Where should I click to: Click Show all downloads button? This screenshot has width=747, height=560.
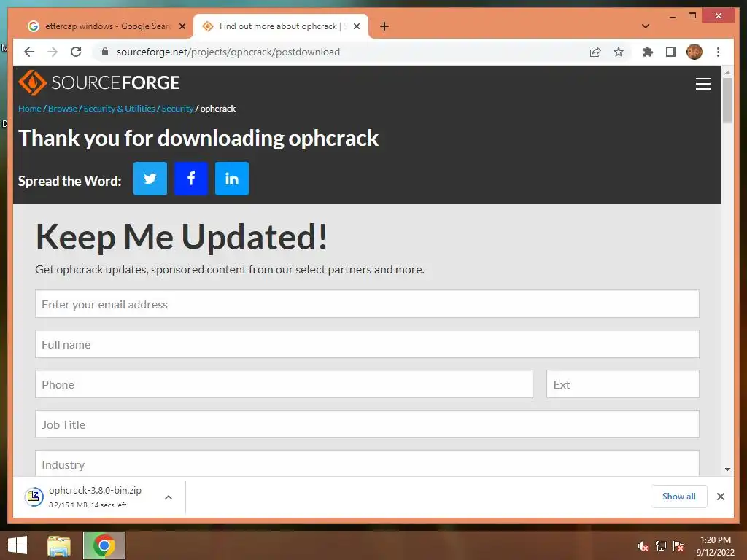(x=678, y=496)
